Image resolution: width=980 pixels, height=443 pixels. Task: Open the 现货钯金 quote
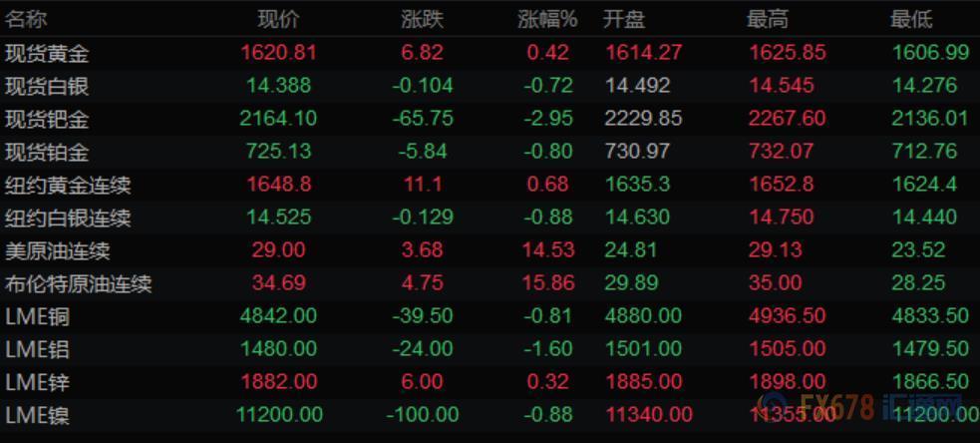[47, 119]
